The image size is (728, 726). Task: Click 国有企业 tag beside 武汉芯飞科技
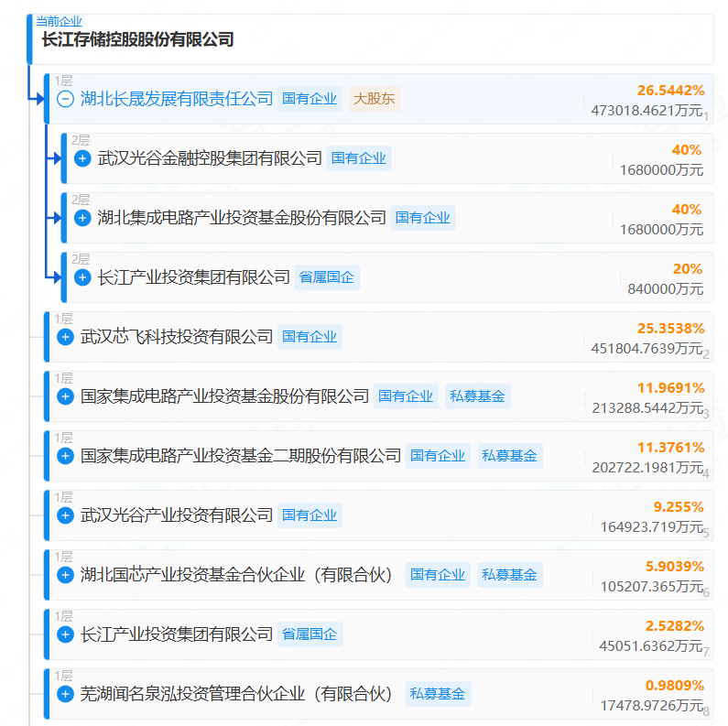pyautogui.click(x=310, y=337)
